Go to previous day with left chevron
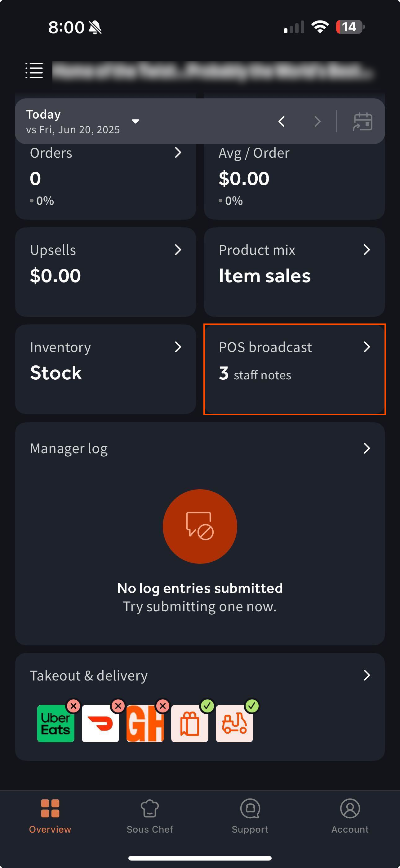Viewport: 400px width, 868px height. [x=282, y=121]
